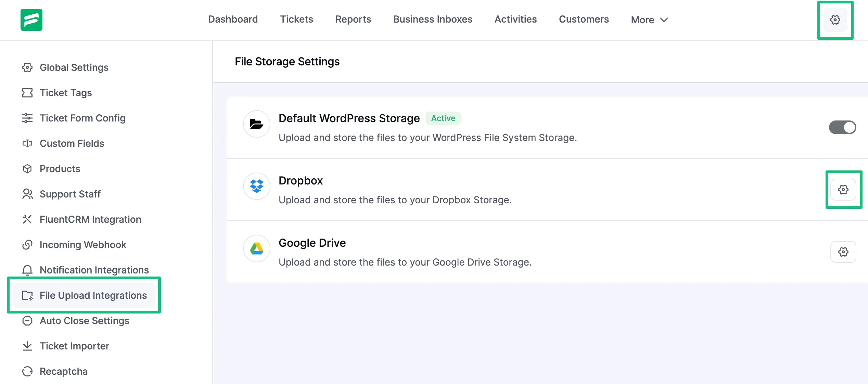Viewport: 868px width, 384px height.
Task: Click the Dropbox logo icon
Action: click(x=256, y=186)
